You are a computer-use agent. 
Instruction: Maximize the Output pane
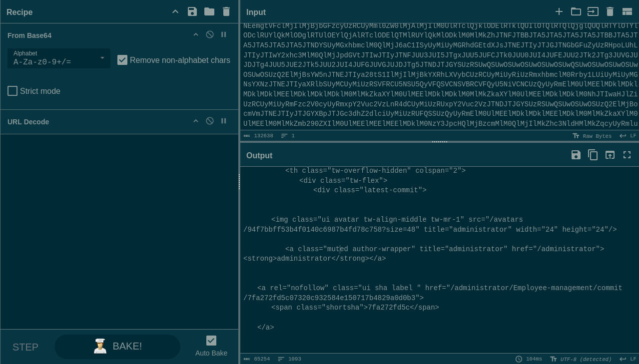point(627,155)
